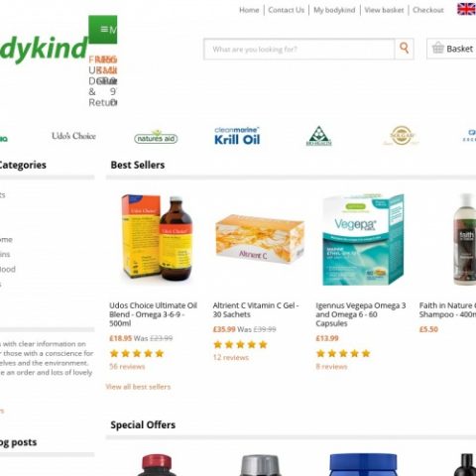Viewport: 476px width, 476px height.
Task: Select the natures aid brand logo
Action: 156,137
